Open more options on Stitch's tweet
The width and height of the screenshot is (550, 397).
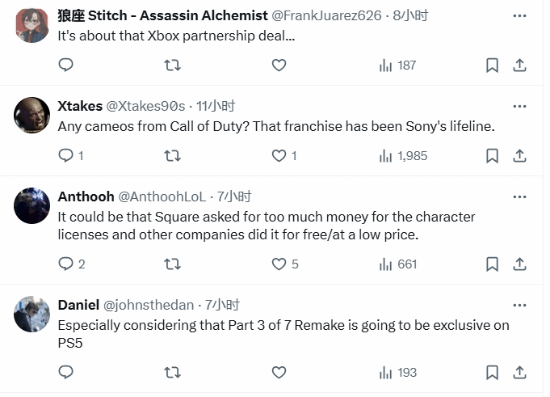pyautogui.click(x=519, y=16)
